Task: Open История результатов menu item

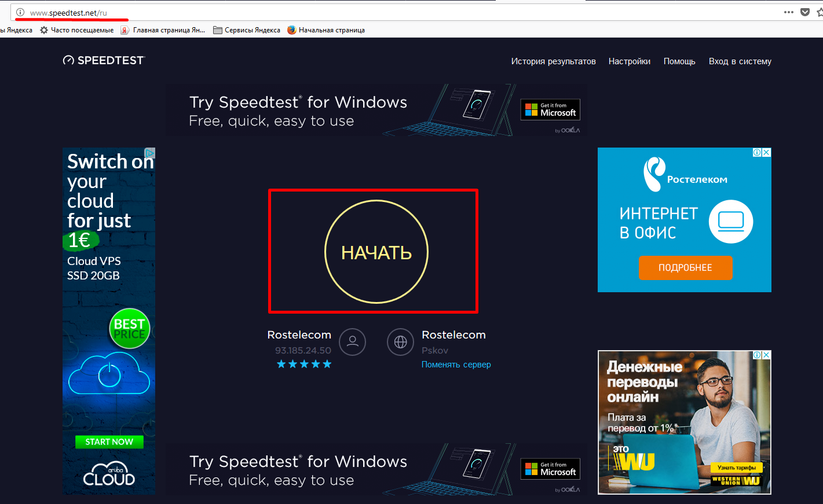Action: (553, 61)
